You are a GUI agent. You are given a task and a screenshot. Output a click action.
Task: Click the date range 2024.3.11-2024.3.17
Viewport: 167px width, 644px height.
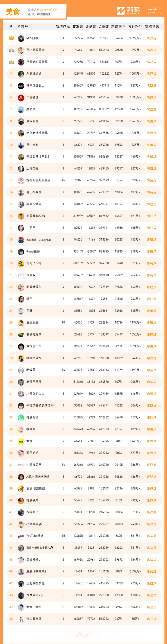154,11
